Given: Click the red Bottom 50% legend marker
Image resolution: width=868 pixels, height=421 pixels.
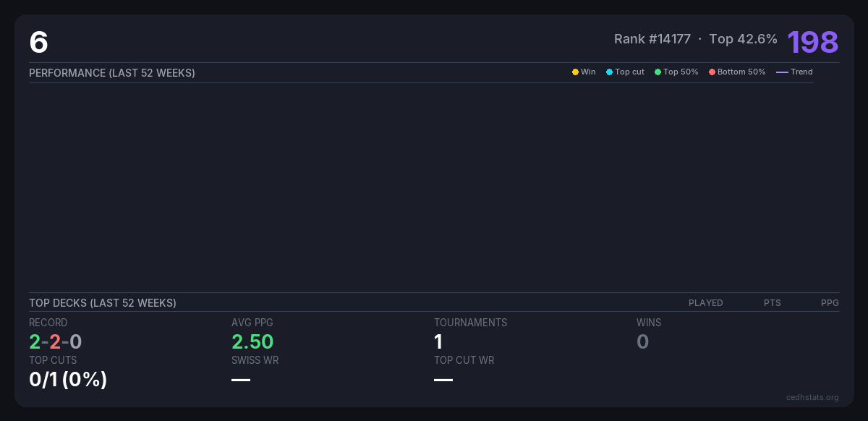Looking at the screenshot, I should coord(712,72).
